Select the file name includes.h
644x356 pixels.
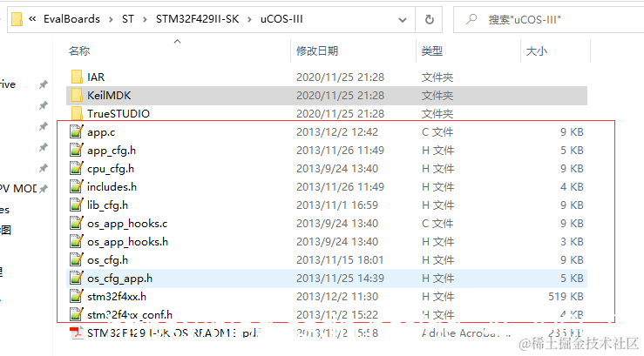(x=112, y=187)
